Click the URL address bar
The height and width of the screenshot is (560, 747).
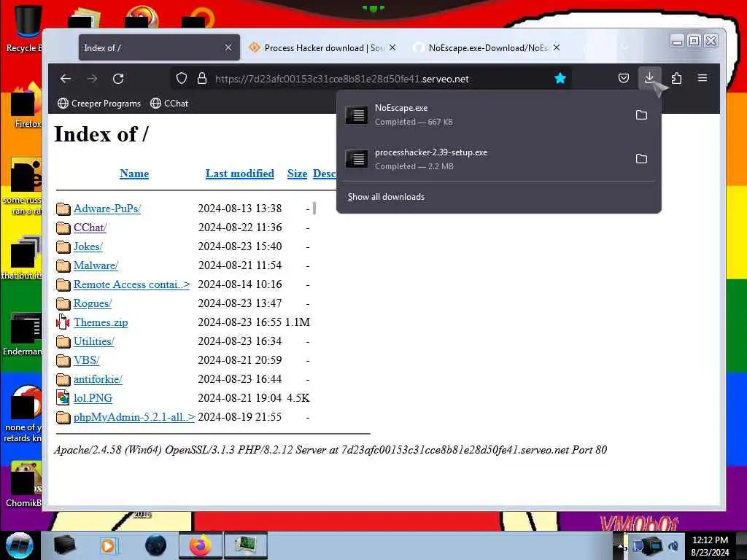371,79
